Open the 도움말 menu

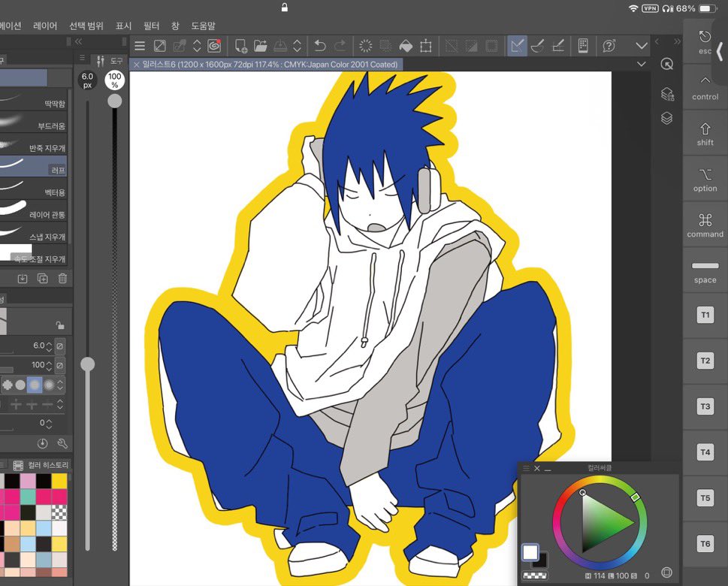[204, 26]
